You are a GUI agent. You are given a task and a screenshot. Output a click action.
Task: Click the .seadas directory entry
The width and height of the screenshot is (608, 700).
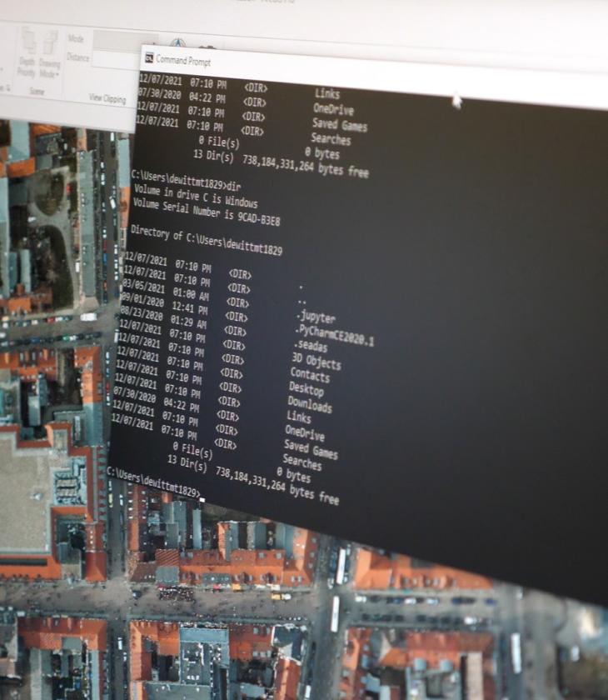tap(311, 345)
